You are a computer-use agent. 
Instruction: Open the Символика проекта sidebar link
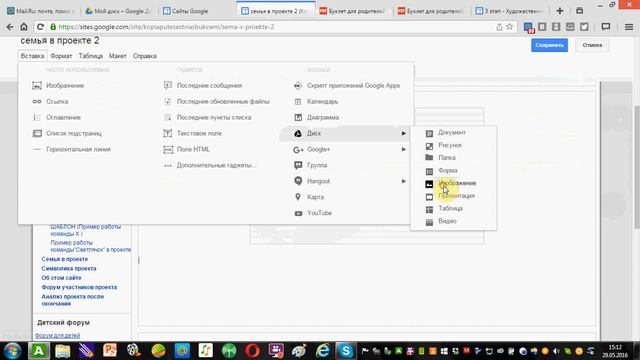69,269
